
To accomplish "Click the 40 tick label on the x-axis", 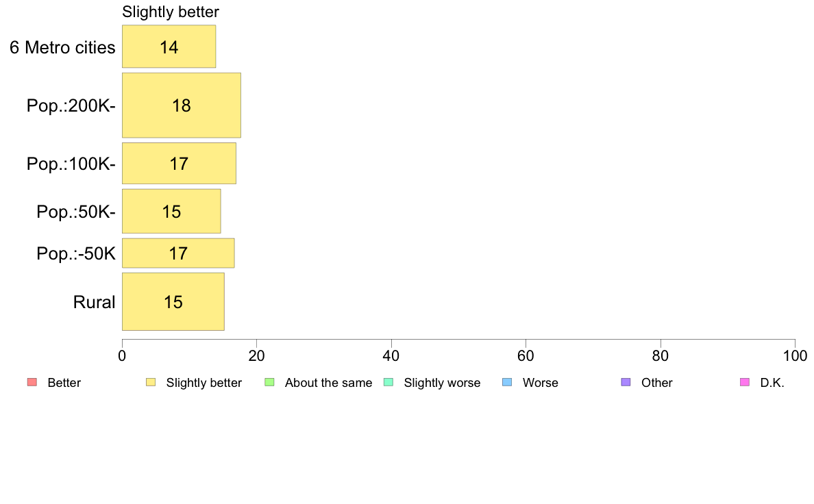I will click(391, 355).
